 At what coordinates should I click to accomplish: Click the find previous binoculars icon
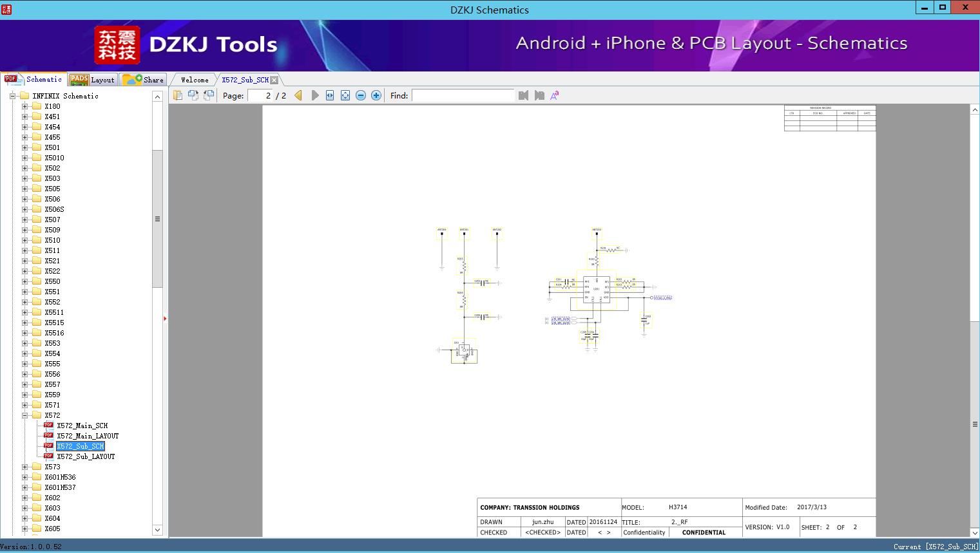point(523,95)
